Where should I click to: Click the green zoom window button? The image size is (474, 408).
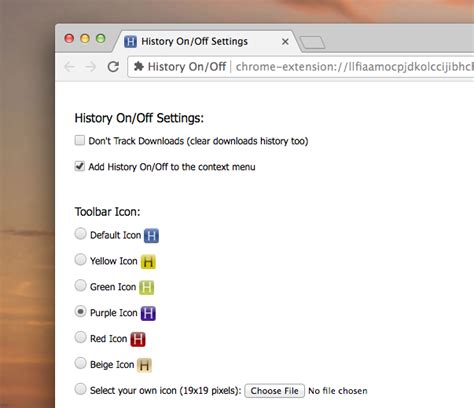pyautogui.click(x=101, y=38)
